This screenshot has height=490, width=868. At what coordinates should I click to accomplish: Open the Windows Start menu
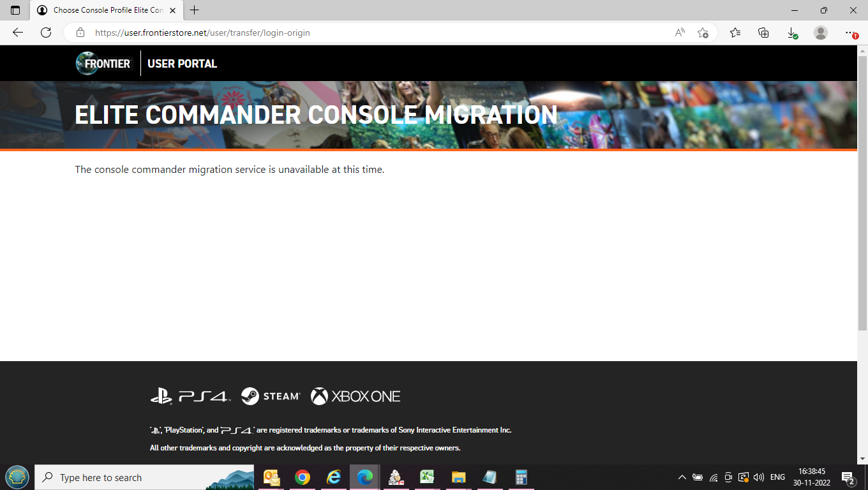17,477
